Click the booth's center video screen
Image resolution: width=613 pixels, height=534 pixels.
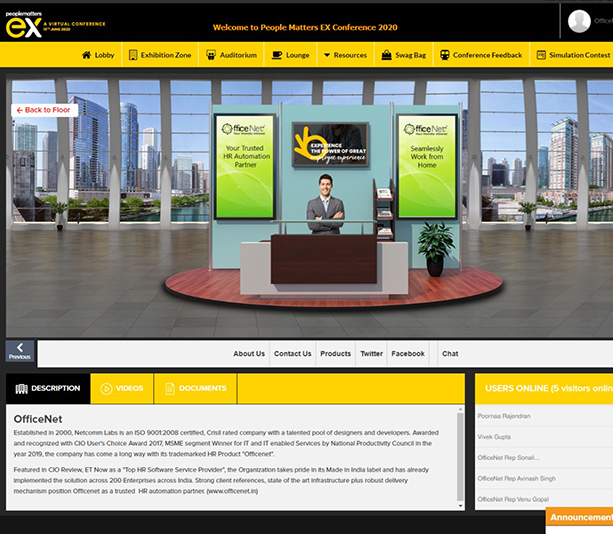point(330,144)
